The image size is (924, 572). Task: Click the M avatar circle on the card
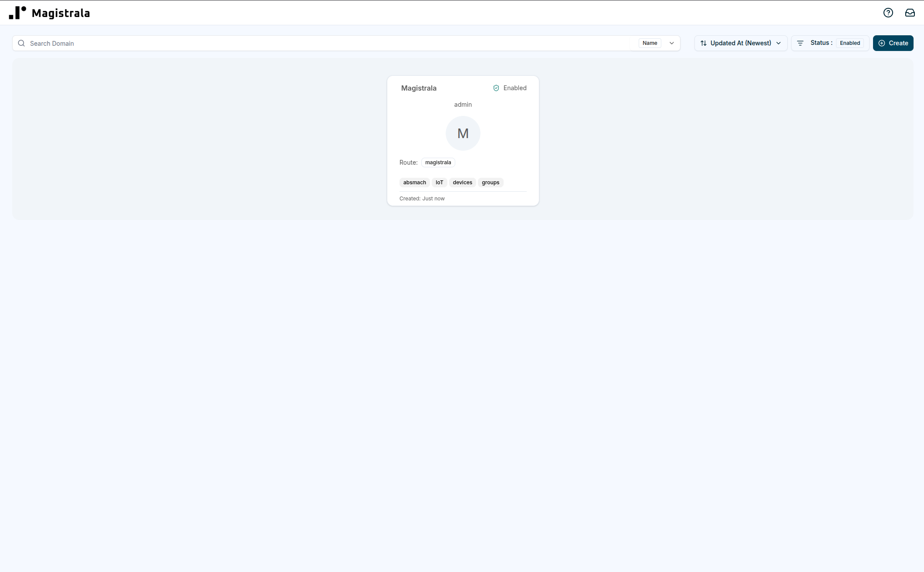tap(463, 133)
